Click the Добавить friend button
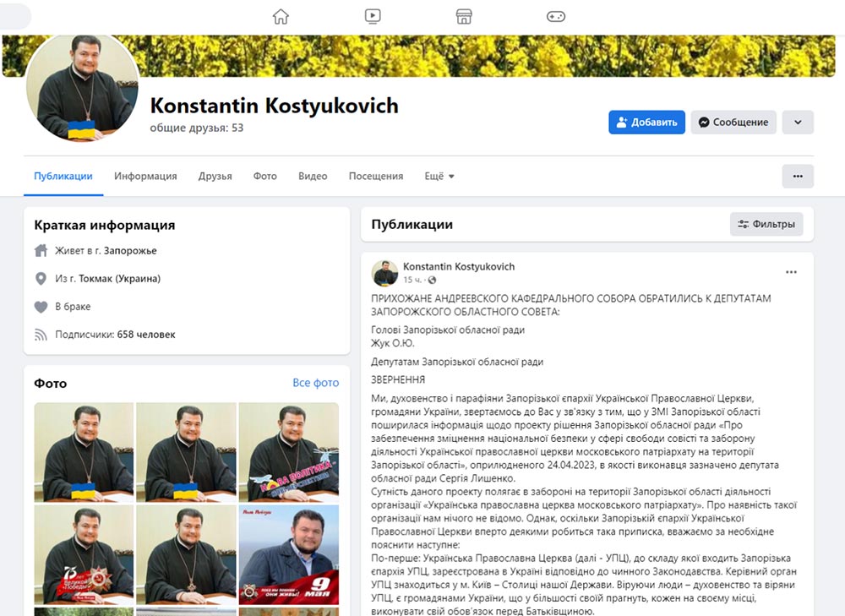The image size is (845, 616). 646,123
